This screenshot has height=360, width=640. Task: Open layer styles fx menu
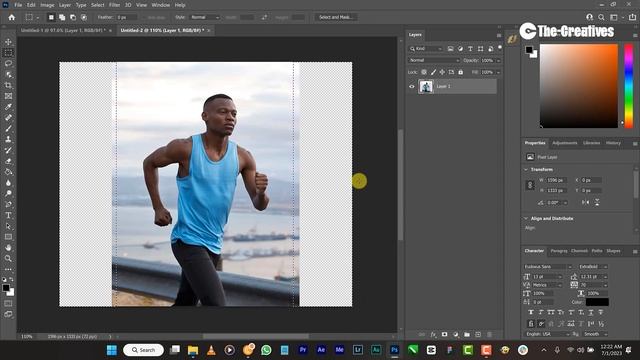pos(433,334)
